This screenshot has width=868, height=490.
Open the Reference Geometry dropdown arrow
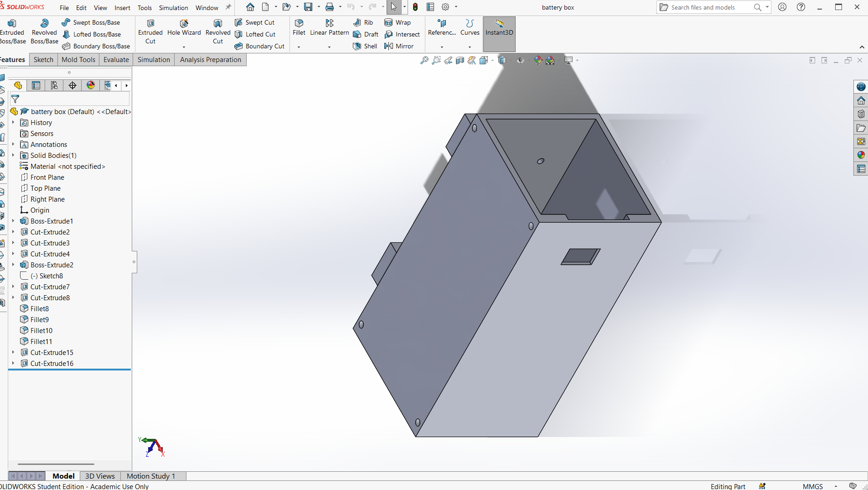tap(442, 47)
